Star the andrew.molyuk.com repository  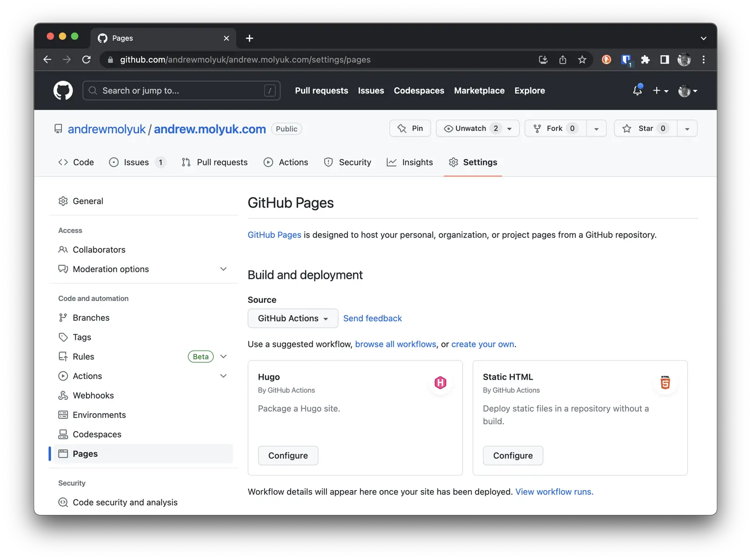[x=645, y=128]
